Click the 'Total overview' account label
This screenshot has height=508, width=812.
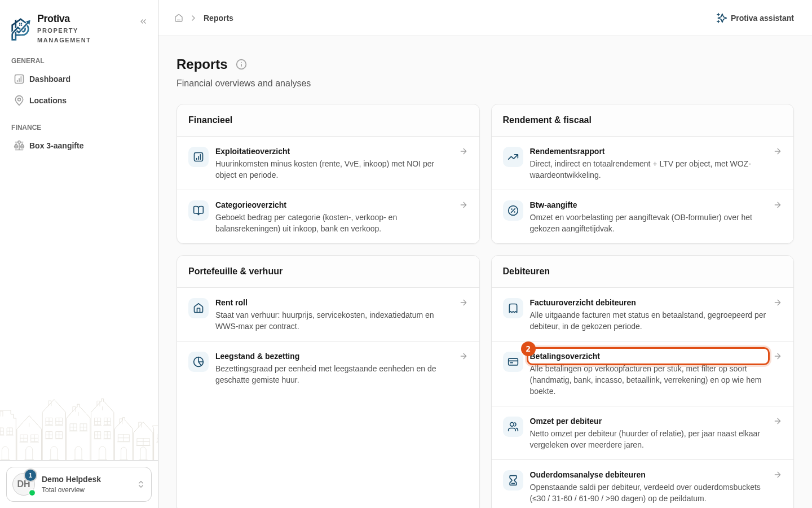63,490
